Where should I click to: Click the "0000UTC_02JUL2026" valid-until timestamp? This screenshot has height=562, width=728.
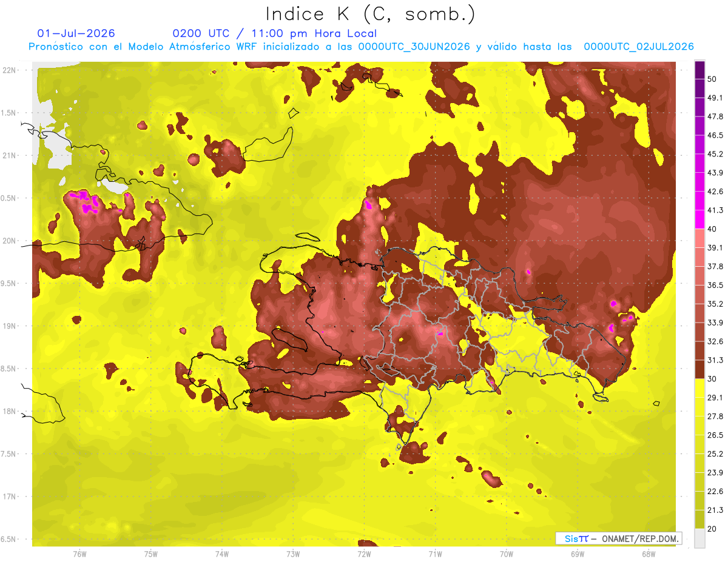point(638,47)
